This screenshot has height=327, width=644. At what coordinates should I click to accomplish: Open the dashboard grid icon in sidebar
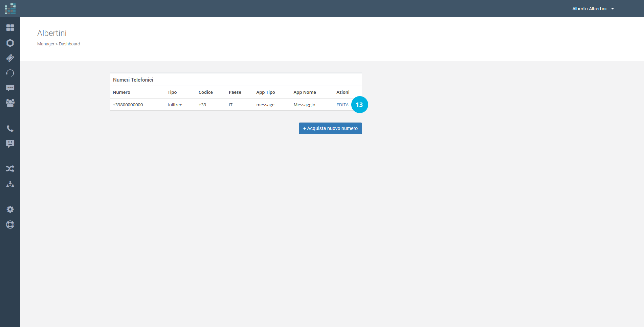[x=10, y=27]
